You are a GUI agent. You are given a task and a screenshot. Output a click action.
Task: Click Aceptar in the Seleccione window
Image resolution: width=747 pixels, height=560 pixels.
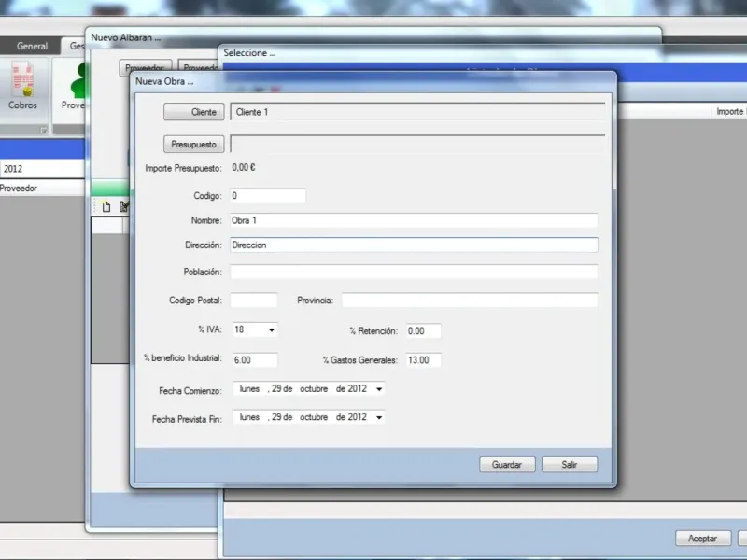703,539
